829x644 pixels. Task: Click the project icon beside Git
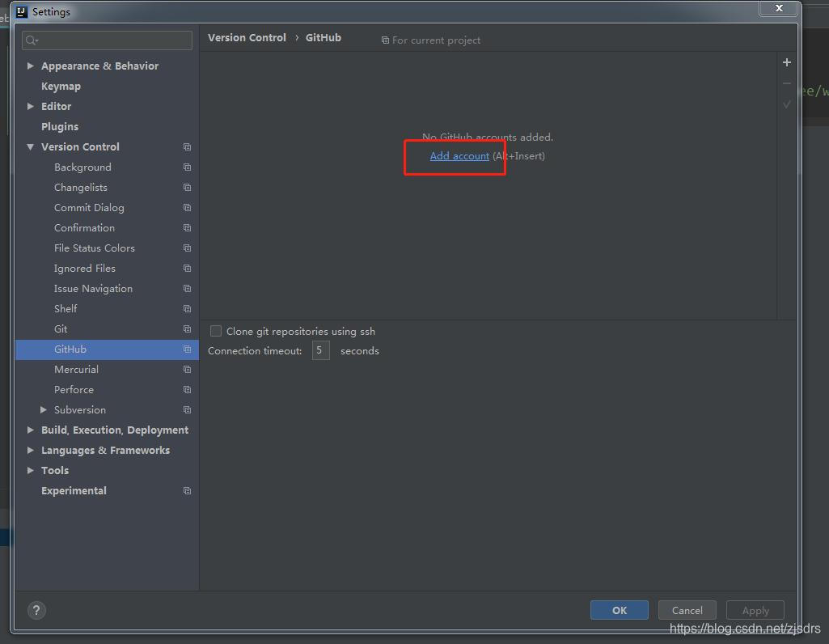point(187,328)
